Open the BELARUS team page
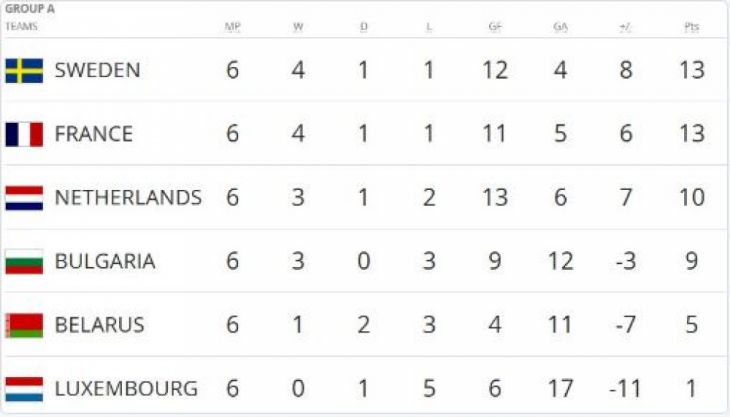This screenshot has width=730, height=417. click(x=99, y=325)
